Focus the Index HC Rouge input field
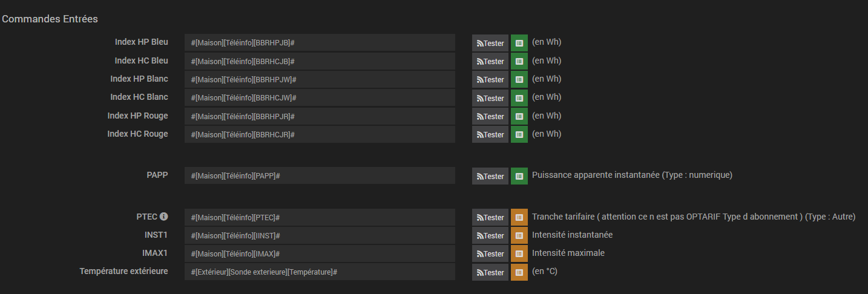 click(x=320, y=134)
